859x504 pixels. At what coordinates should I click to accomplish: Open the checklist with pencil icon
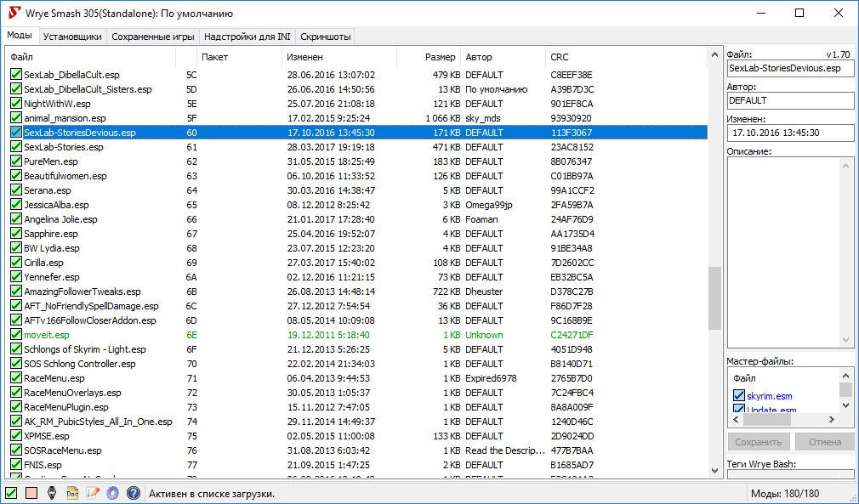pyautogui.click(x=93, y=492)
